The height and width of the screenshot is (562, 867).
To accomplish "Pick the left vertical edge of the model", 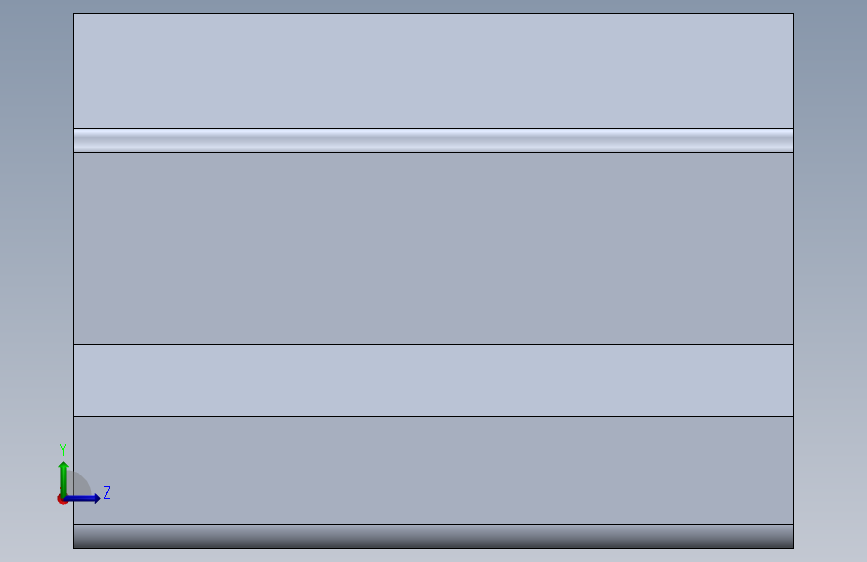I will [x=74, y=281].
